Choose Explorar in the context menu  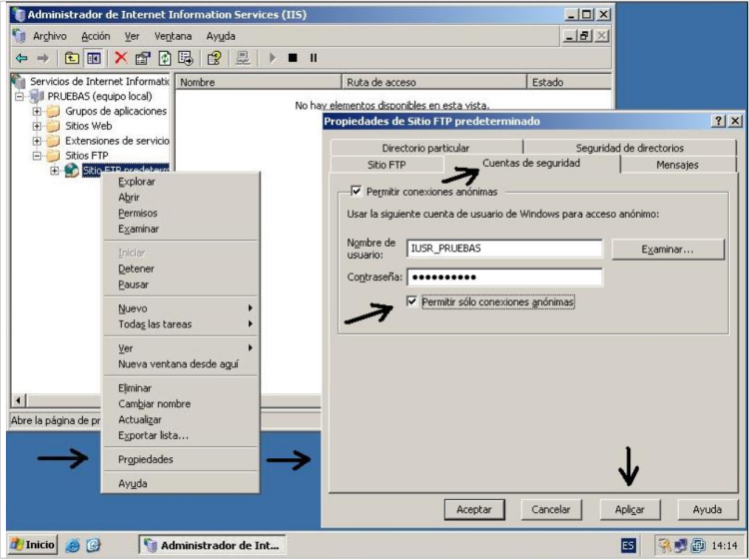[182, 182]
